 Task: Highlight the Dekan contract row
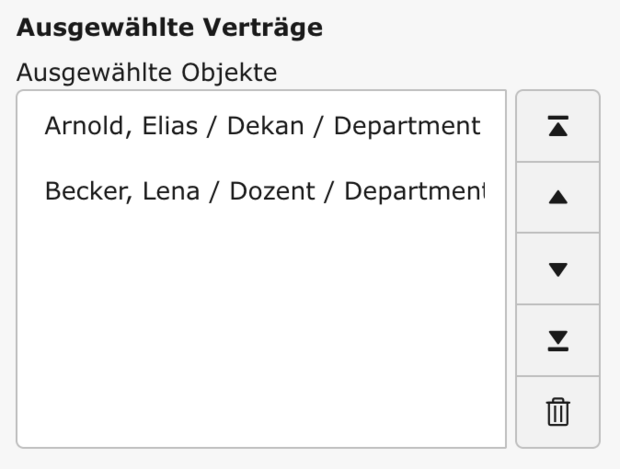click(x=262, y=127)
